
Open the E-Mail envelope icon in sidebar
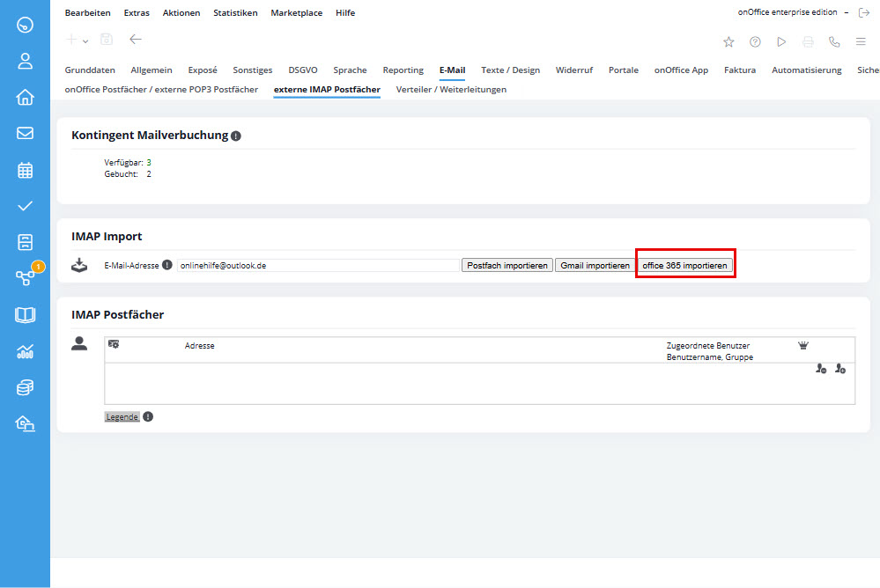(x=25, y=134)
